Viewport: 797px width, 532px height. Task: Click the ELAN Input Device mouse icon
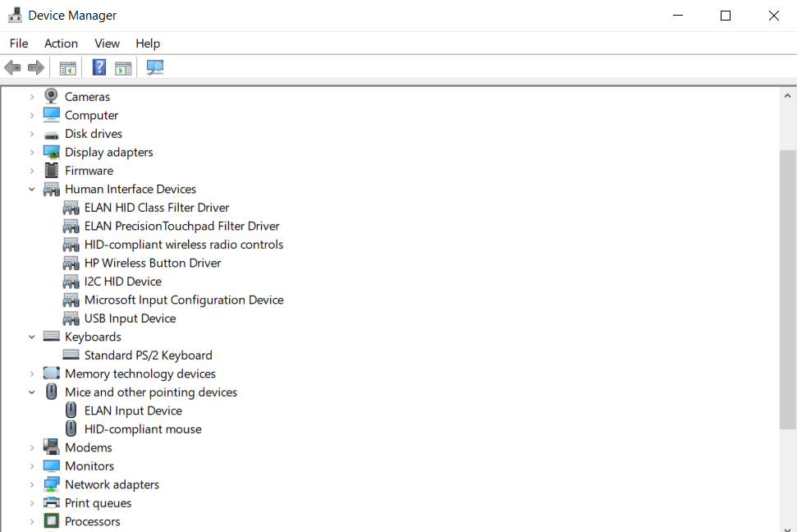pyautogui.click(x=71, y=410)
